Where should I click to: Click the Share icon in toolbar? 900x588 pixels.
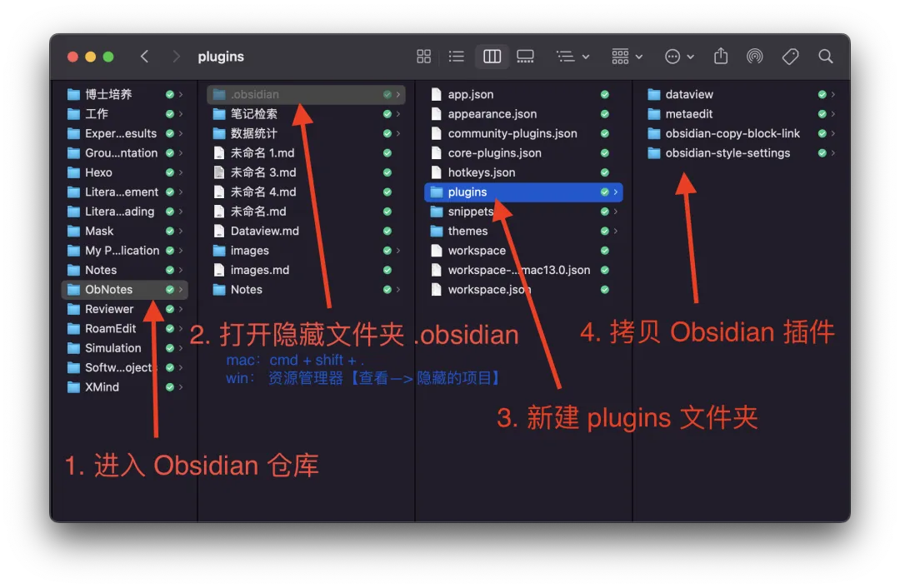click(x=721, y=57)
